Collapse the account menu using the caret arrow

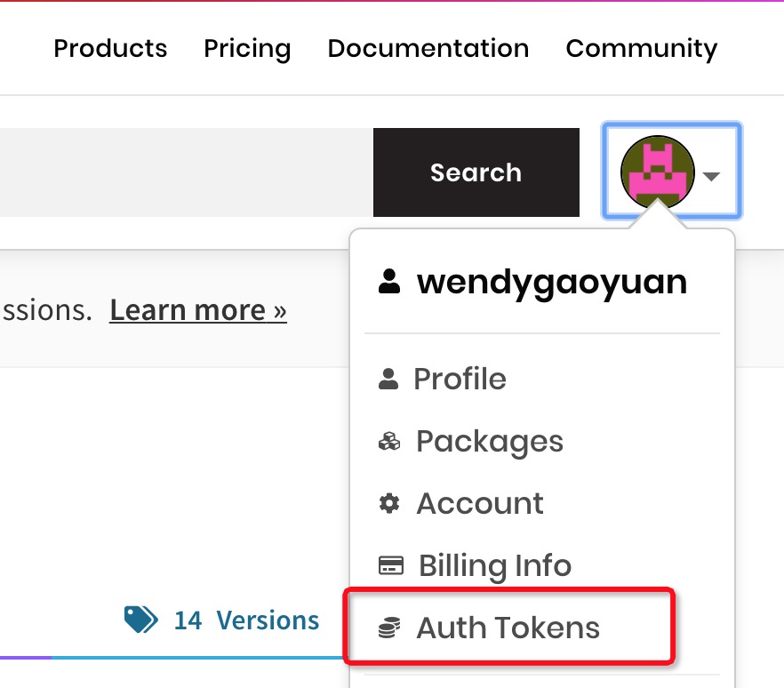coord(711,176)
